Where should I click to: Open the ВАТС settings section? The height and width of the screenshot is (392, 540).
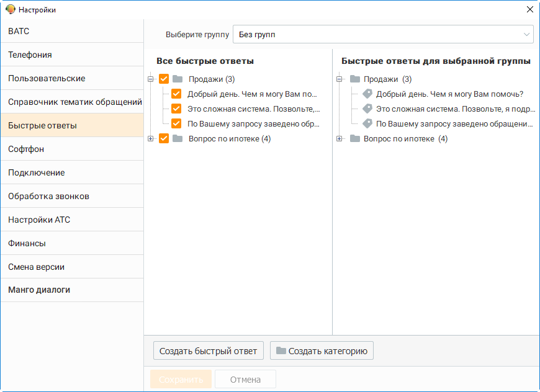72,31
